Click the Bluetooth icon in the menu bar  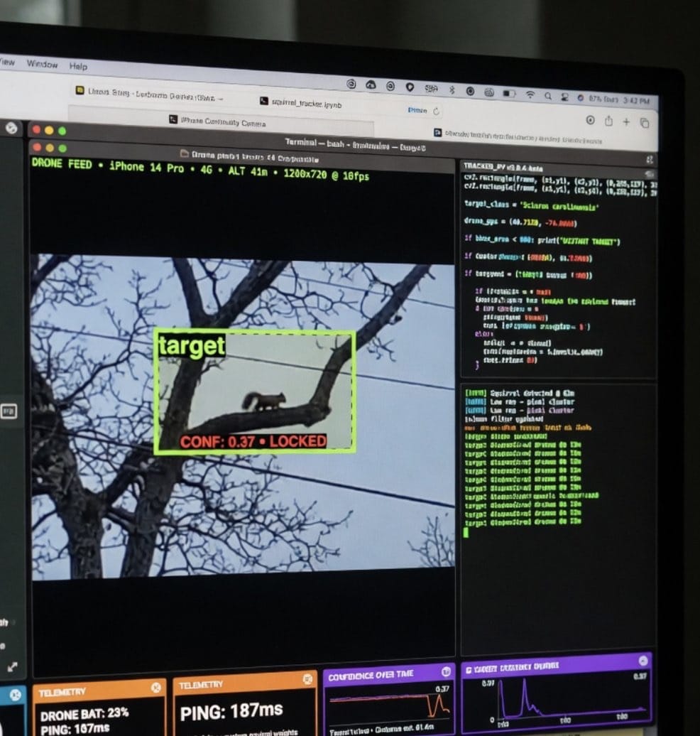(x=452, y=90)
